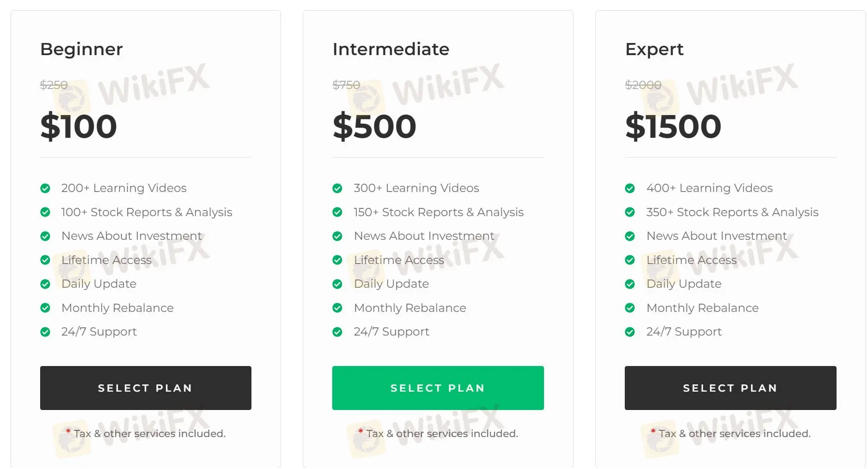Click Beginner's Tax & other services note
Viewport: 868px width, 469px height.
point(149,434)
